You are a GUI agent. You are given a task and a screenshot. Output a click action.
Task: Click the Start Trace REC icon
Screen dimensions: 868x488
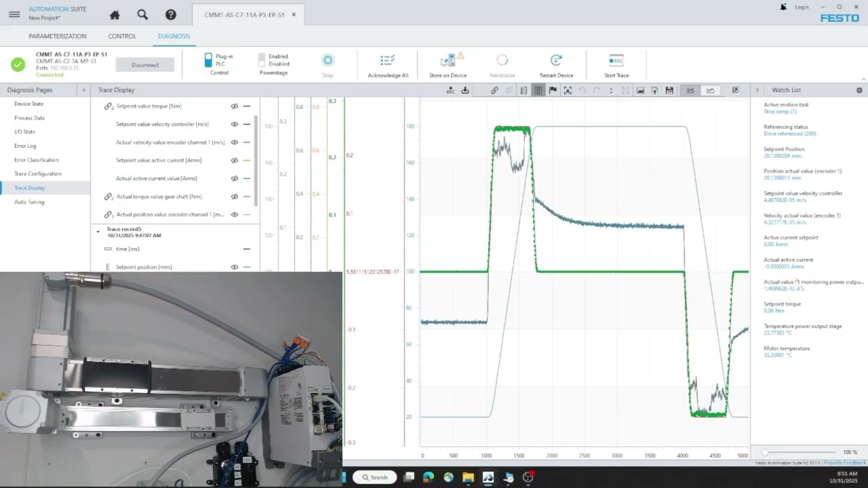(x=616, y=60)
